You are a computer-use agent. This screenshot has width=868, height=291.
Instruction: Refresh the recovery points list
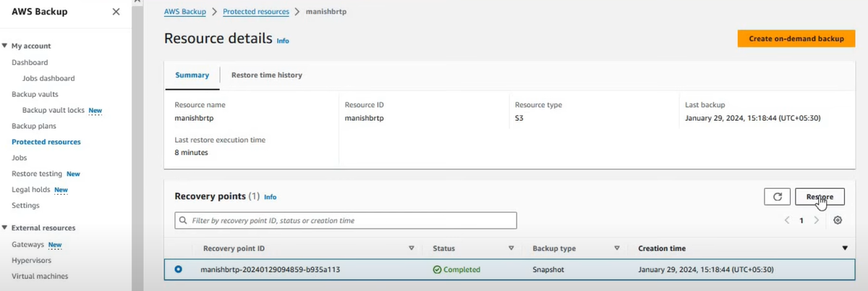[777, 196]
